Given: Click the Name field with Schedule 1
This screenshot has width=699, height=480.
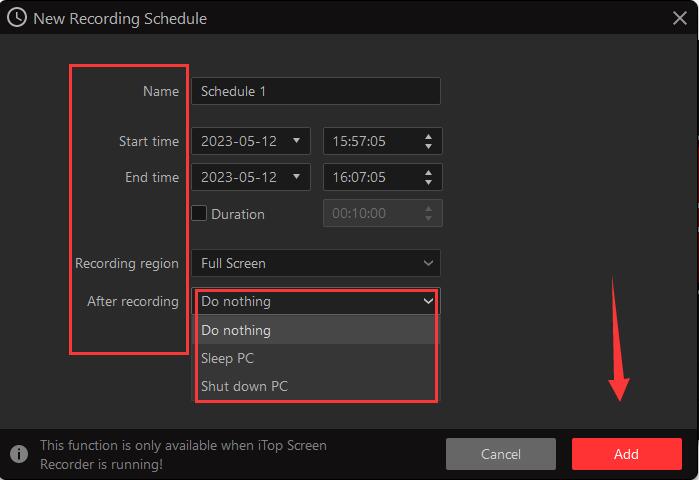Looking at the screenshot, I should [x=315, y=91].
